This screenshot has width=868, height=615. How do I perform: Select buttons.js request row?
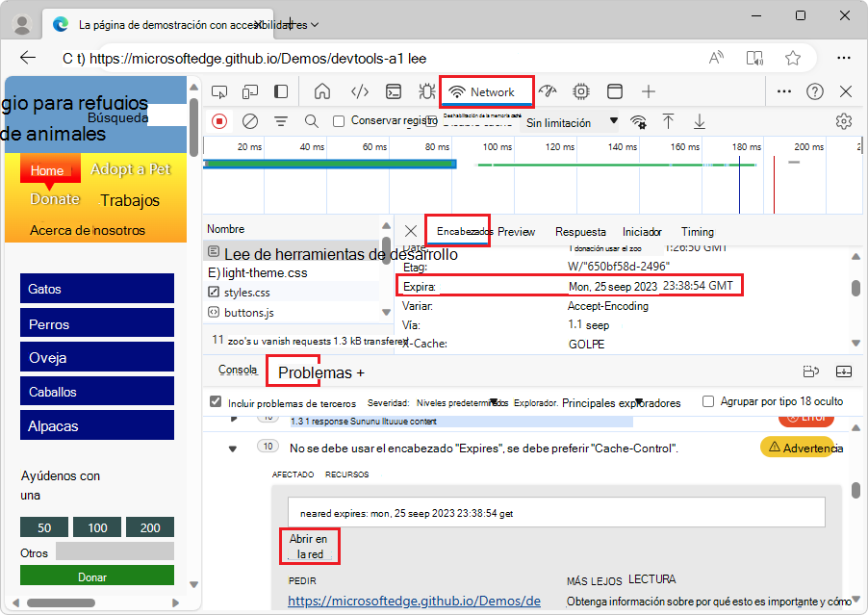292,312
